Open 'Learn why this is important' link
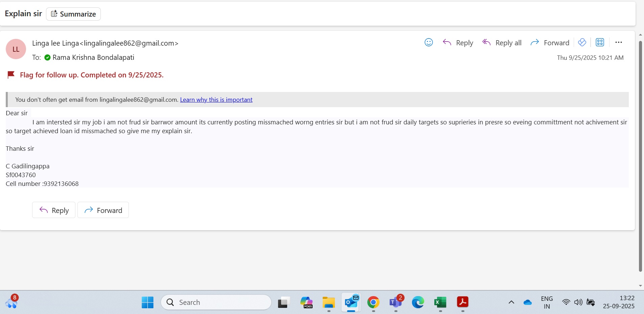Viewport: 644px width, 314px height. [216, 100]
